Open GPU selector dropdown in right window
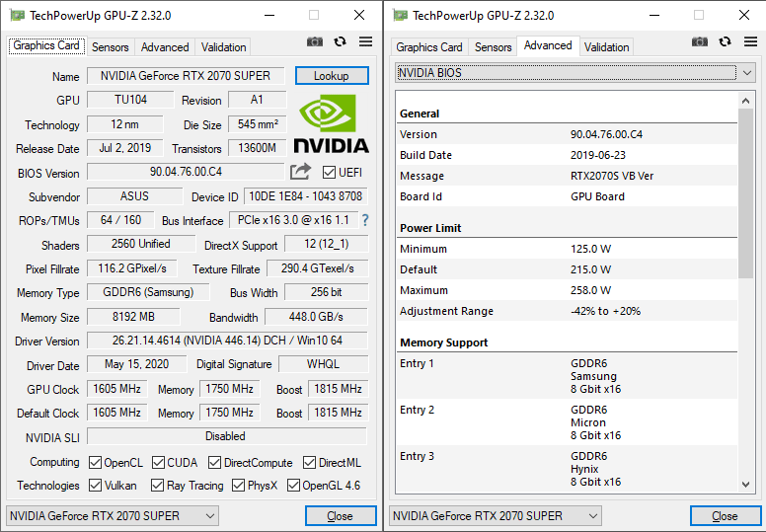This screenshot has width=766, height=532. pyautogui.click(x=496, y=516)
